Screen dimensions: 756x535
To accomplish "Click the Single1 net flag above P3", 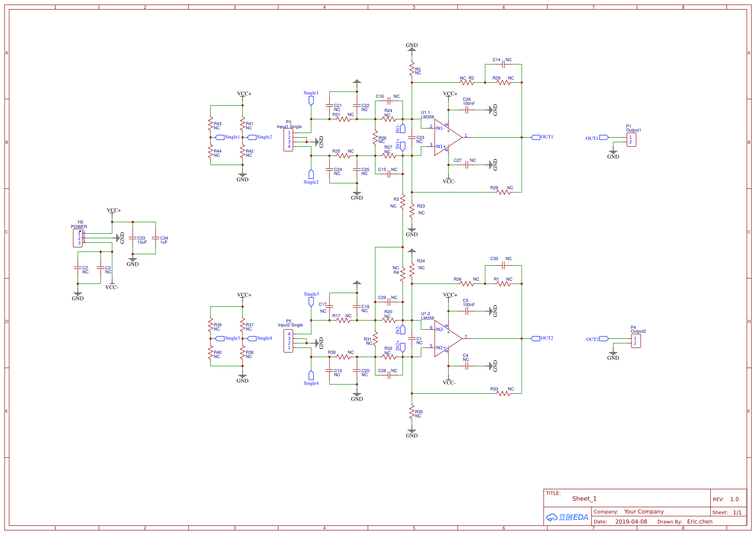I will 311,101.
